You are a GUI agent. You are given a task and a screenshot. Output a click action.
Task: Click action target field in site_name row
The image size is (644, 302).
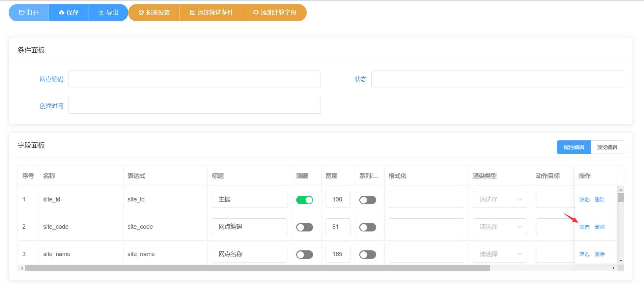[555, 254]
